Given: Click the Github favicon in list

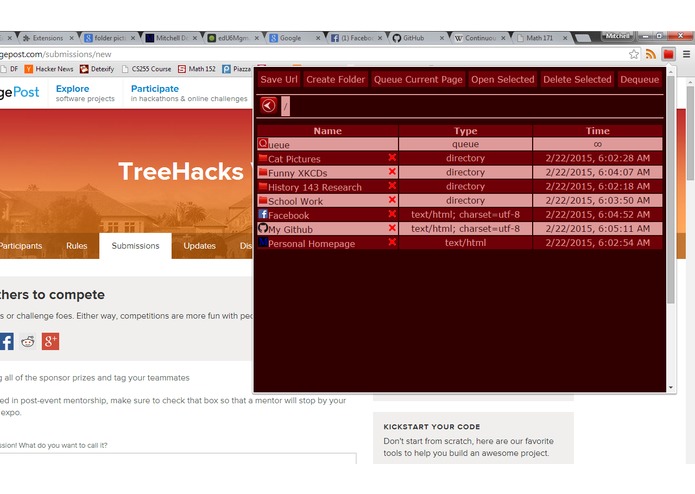Looking at the screenshot, I should click(x=263, y=228).
